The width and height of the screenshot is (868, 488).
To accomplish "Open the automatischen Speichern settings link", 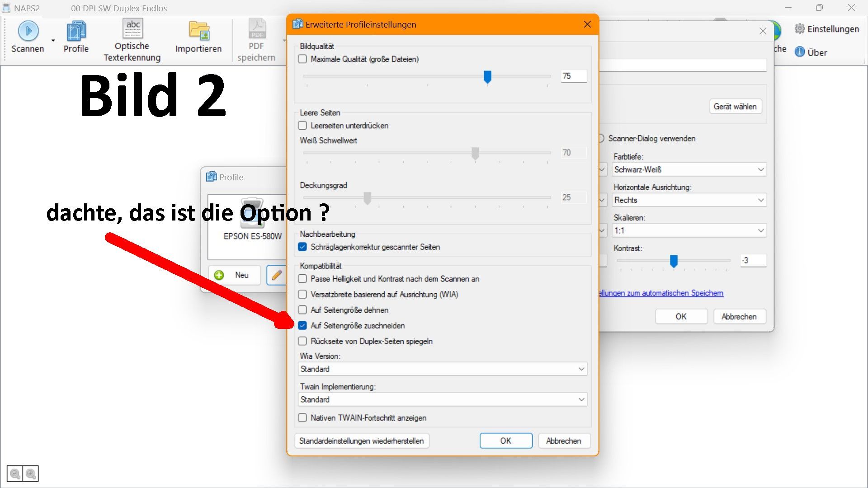I will click(x=661, y=293).
